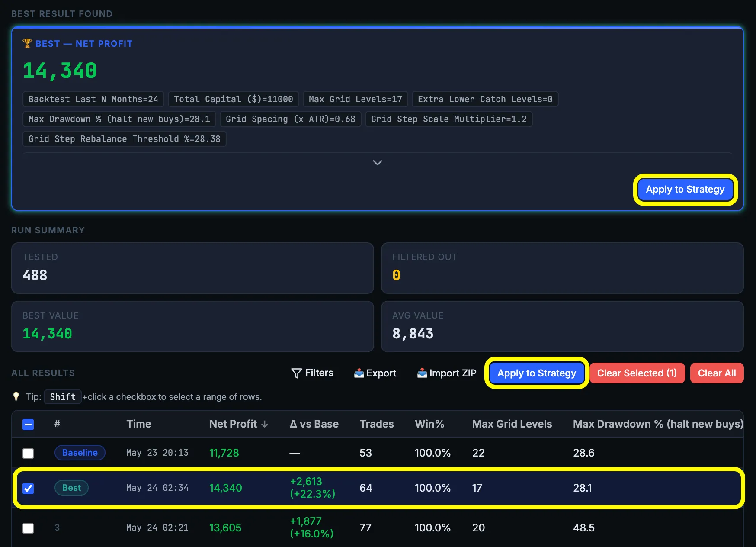Screen dimensions: 756x547
Task: Click max drawdown value 28.6
Action: (584, 453)
